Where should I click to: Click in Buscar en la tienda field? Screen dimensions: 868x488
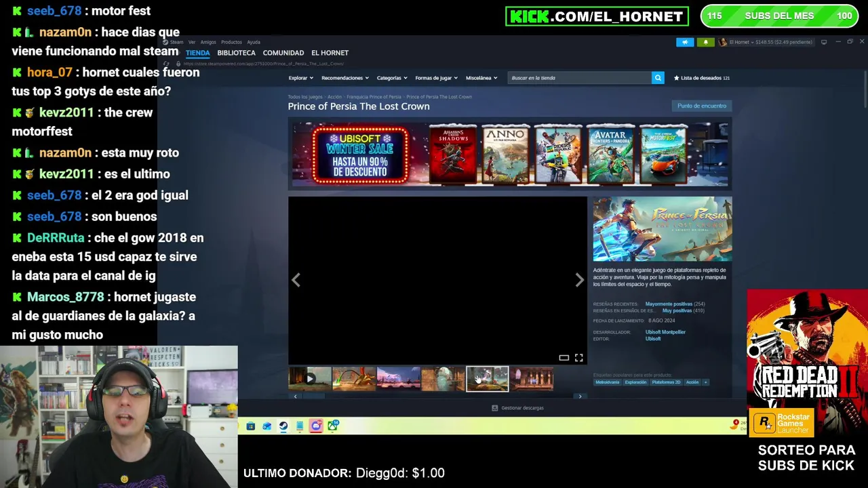580,78
